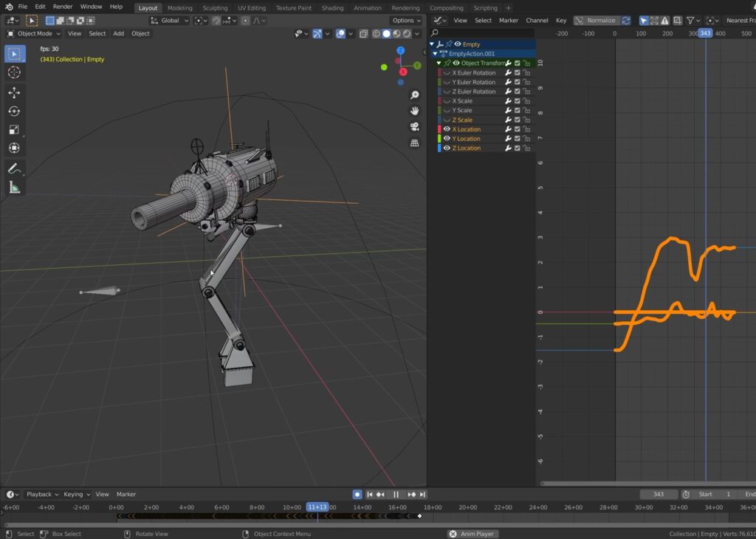756x539 pixels.
Task: Select wireframe viewport shading mode
Action: point(376,33)
